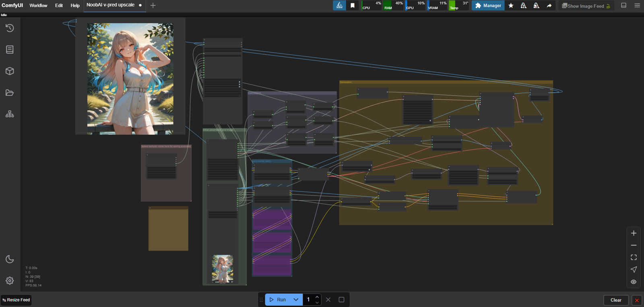This screenshot has width=644, height=307.
Task: Open the hamburger menu icon at top right
Action: click(x=637, y=5)
